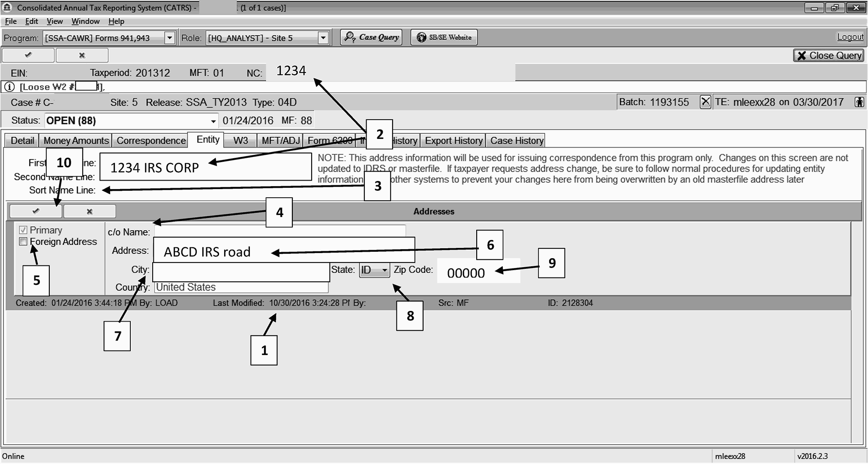Open the State dropdown showing ID
Viewport: 868px width, 464px height.
coord(384,270)
